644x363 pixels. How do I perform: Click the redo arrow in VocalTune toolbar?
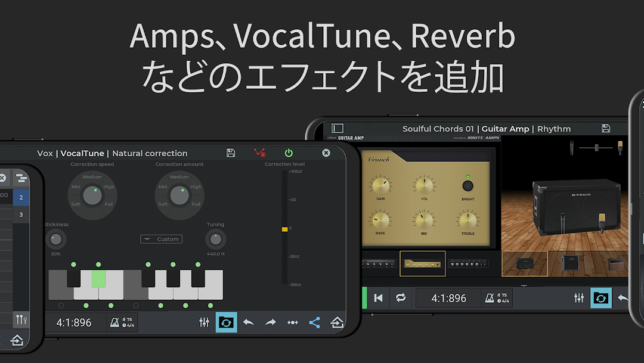click(270, 322)
